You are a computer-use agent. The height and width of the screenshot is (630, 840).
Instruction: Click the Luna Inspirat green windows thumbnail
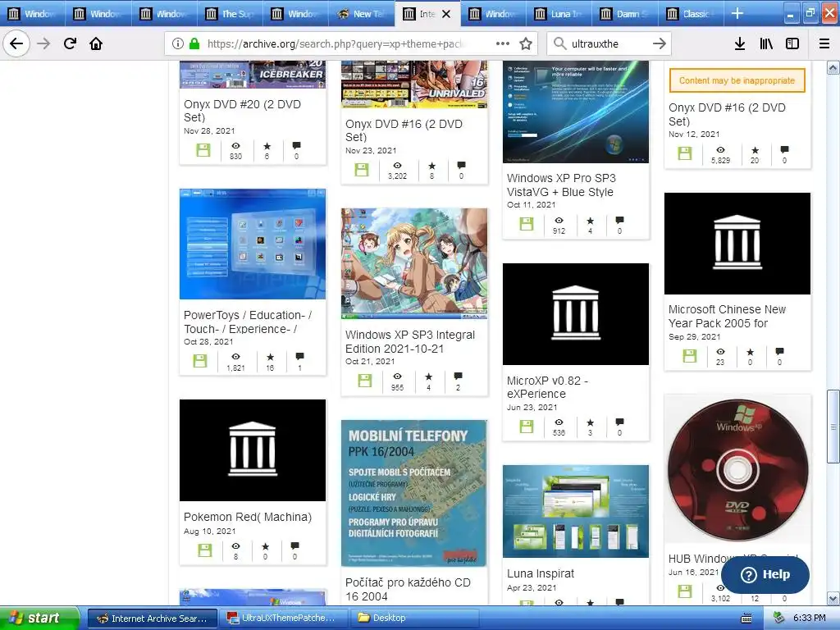pyautogui.click(x=576, y=511)
